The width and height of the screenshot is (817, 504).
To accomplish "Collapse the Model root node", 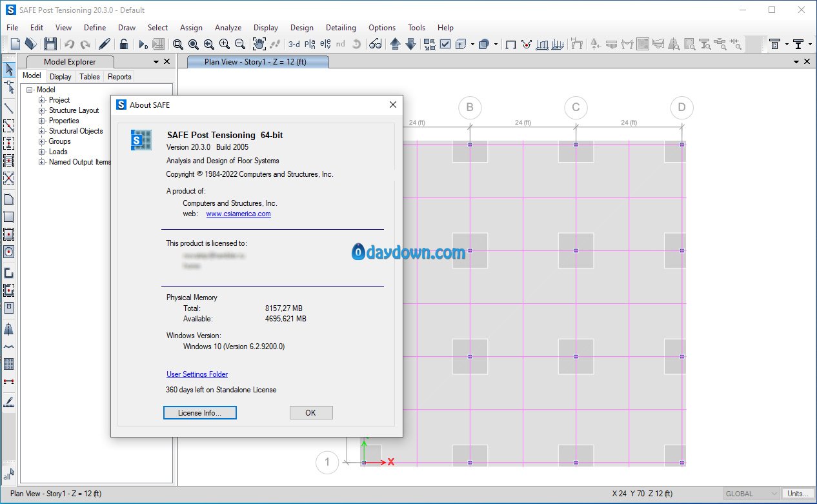I will [x=30, y=90].
